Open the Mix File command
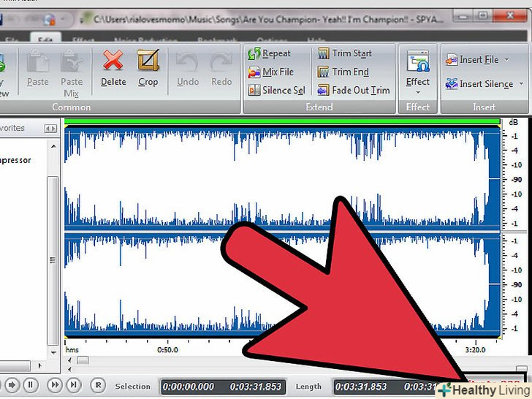Image resolution: width=532 pixels, height=399 pixels. point(270,72)
